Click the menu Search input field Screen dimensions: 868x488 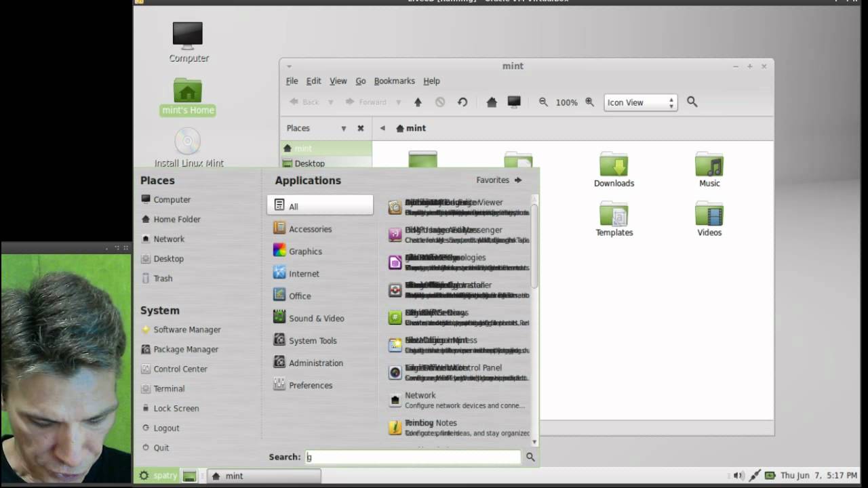pyautogui.click(x=413, y=457)
